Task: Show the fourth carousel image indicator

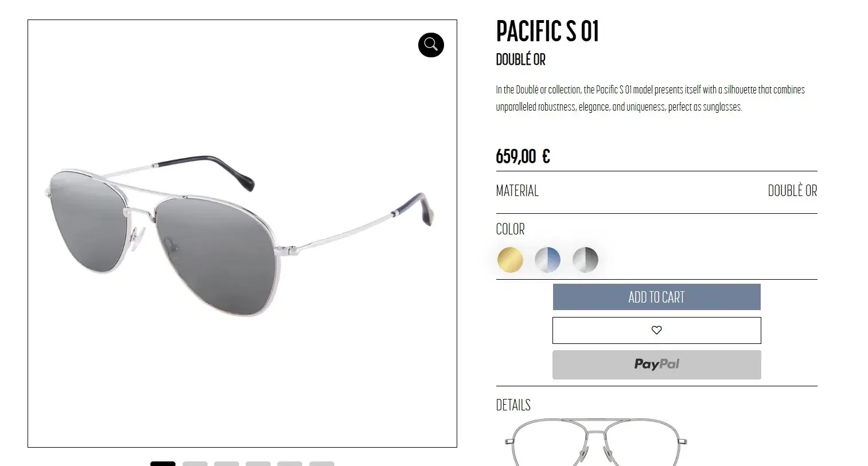Action: pyautogui.click(x=258, y=463)
